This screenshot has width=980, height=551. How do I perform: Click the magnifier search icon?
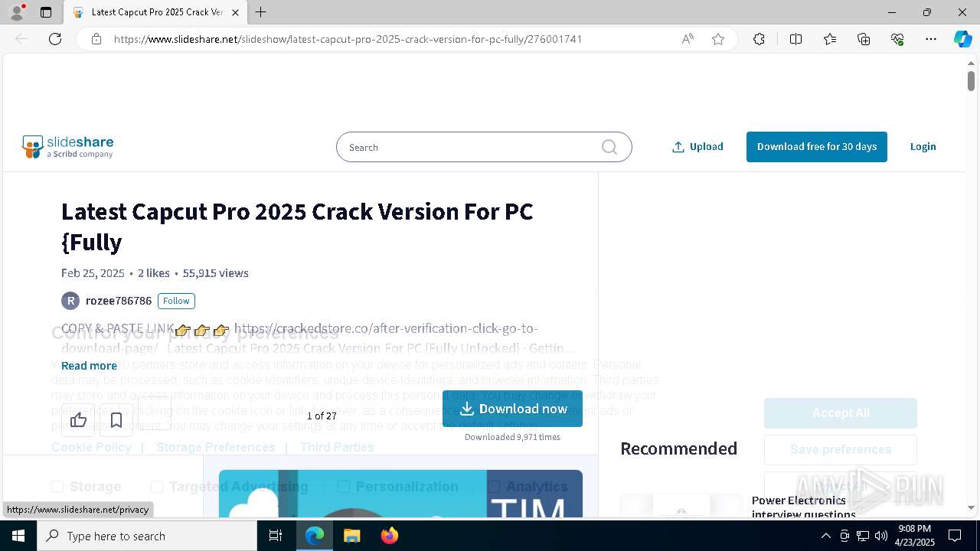(609, 147)
